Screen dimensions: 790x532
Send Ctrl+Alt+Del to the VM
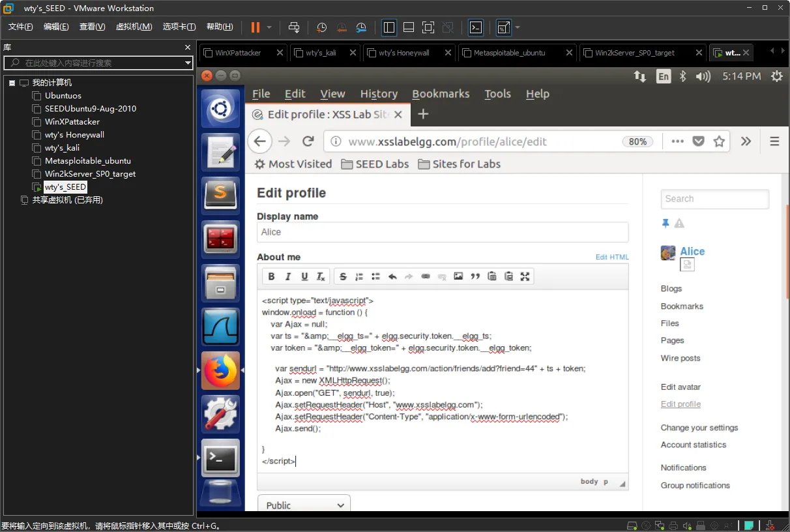(x=294, y=27)
